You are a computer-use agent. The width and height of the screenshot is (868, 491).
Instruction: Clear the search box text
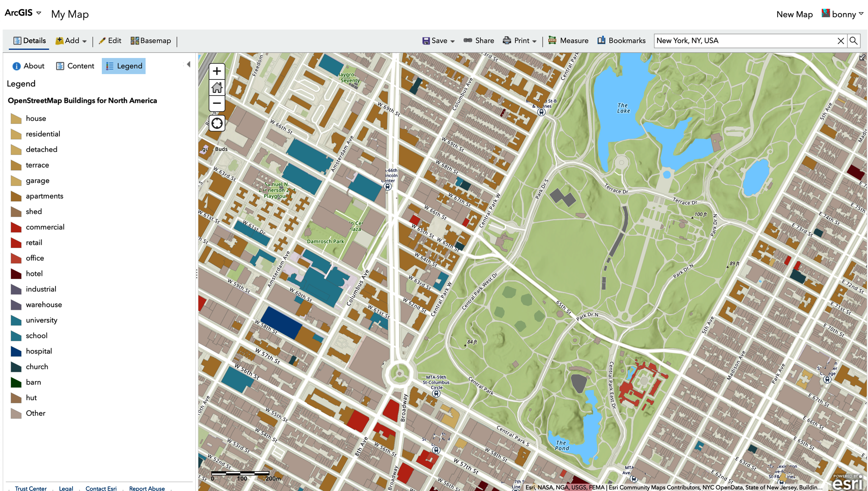[x=840, y=41]
